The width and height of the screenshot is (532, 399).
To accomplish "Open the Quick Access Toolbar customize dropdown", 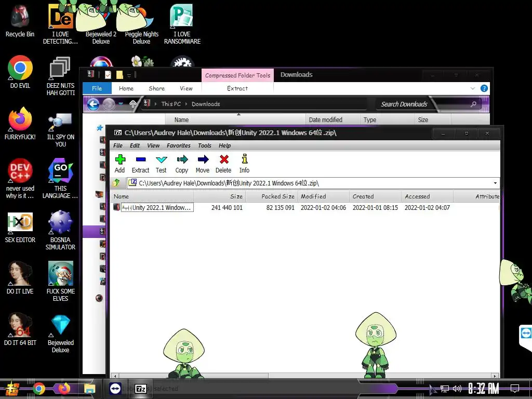I will 129,75.
